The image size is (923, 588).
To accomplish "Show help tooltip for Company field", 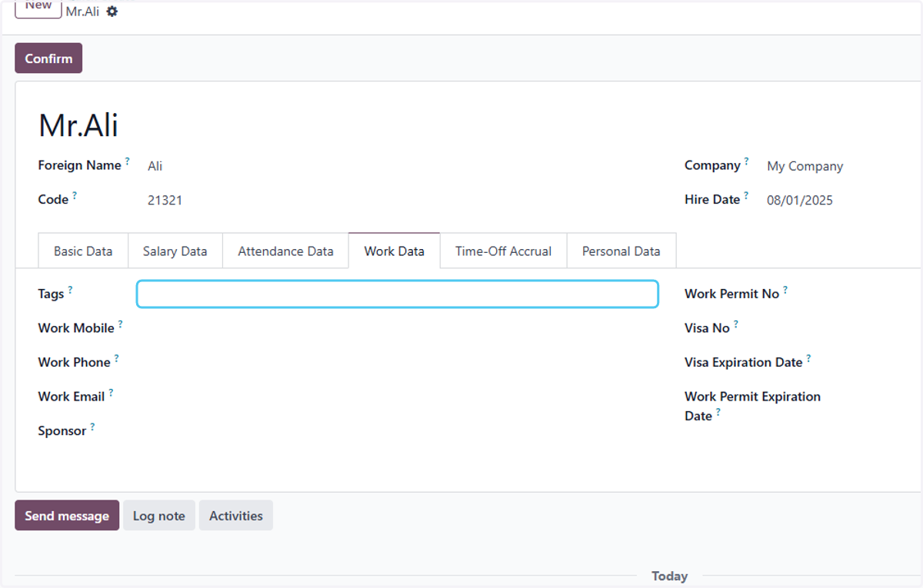I will point(746,161).
